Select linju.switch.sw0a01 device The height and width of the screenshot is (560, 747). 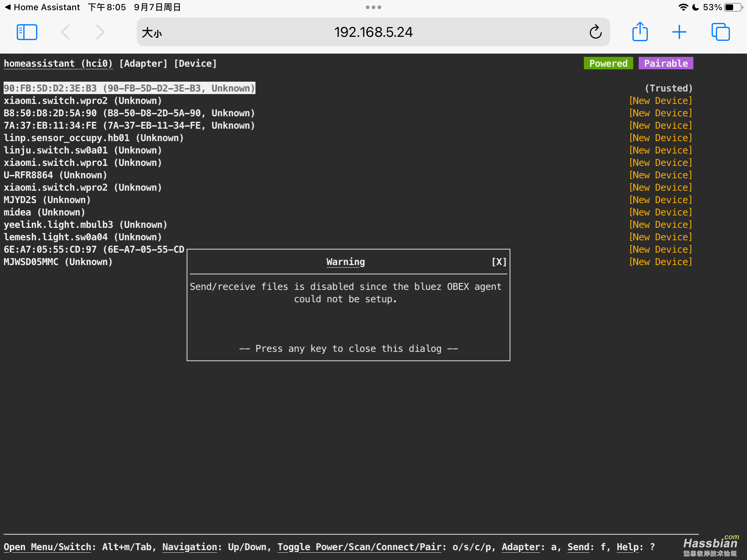point(83,150)
